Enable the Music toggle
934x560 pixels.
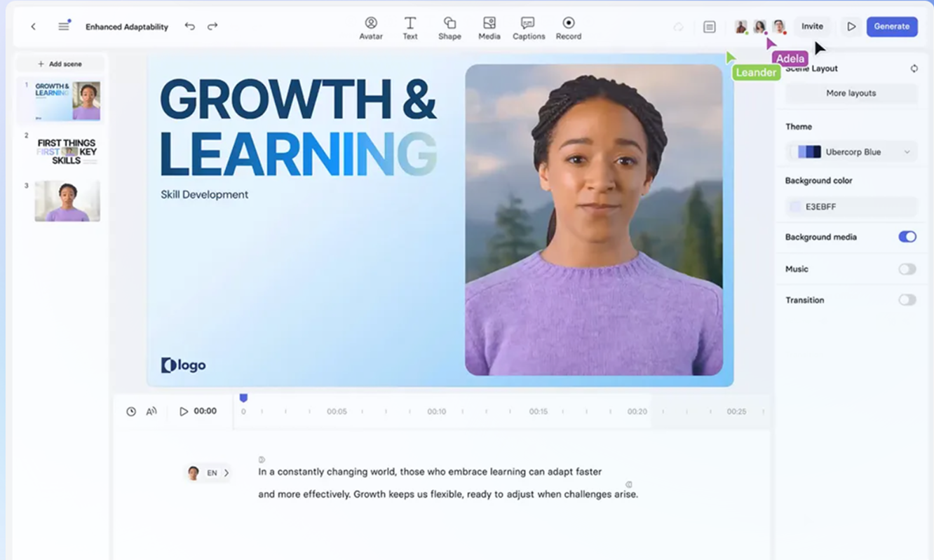click(907, 269)
